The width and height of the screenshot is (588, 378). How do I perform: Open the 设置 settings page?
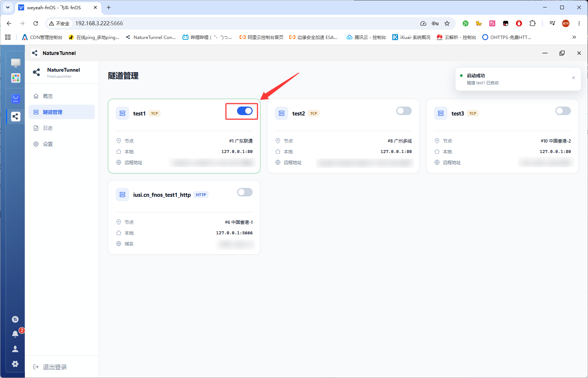[62, 144]
